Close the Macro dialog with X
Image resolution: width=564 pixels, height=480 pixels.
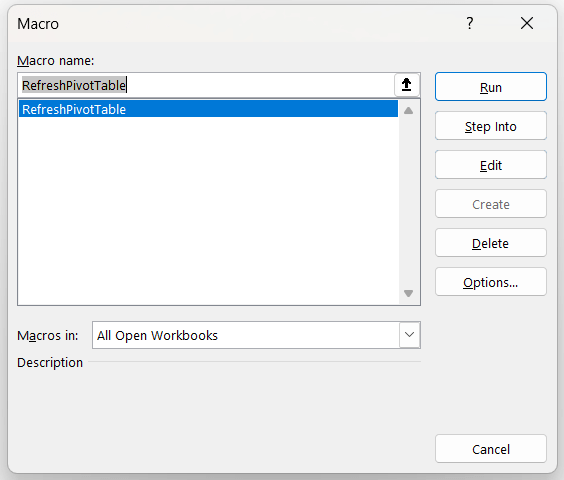(527, 23)
